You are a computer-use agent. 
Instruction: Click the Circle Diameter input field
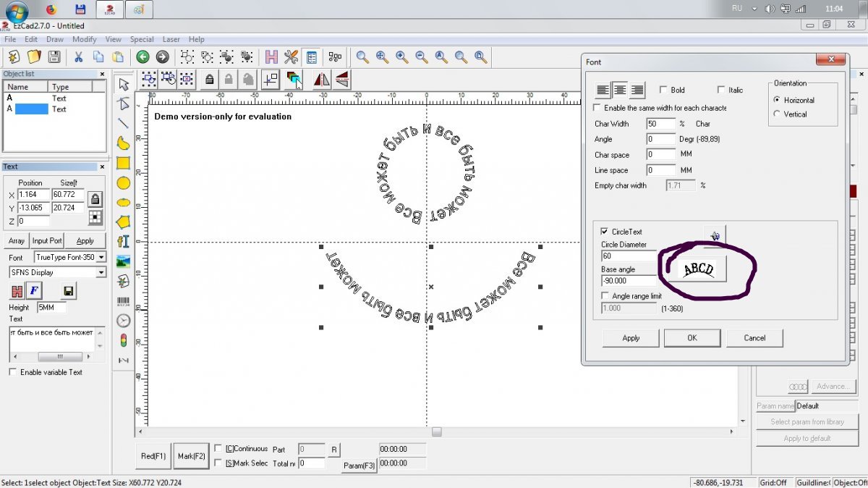[x=629, y=256]
